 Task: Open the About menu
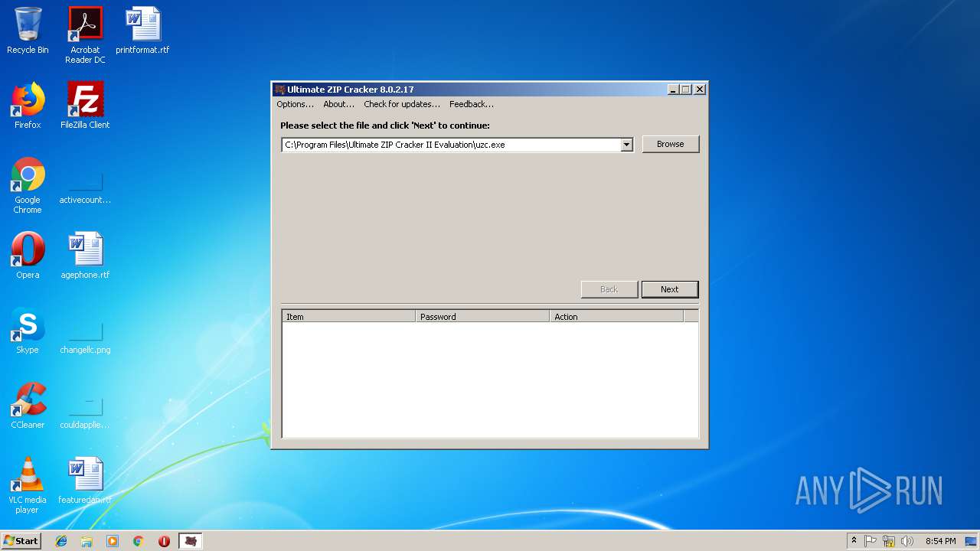338,104
